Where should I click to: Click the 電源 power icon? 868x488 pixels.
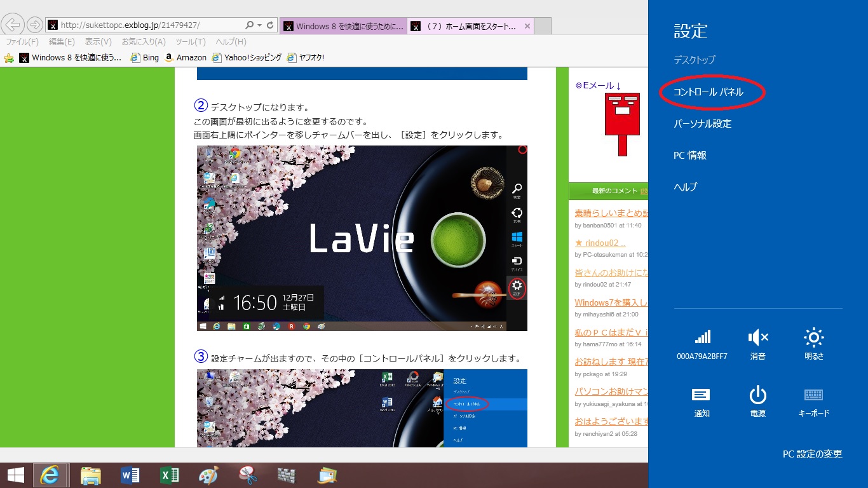[x=757, y=402]
